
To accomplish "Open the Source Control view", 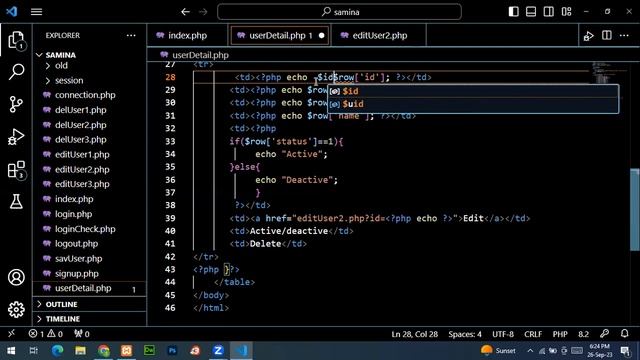I will (x=16, y=104).
